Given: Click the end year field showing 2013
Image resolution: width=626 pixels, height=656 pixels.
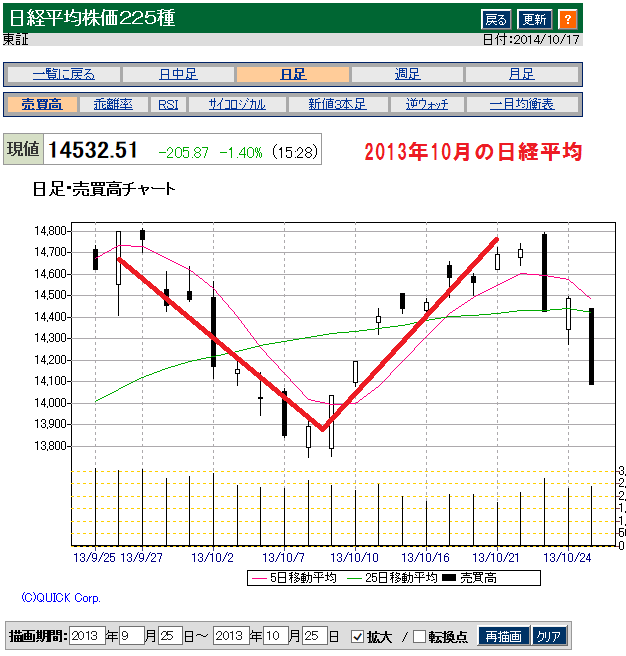Looking at the screenshot, I should tap(231, 636).
